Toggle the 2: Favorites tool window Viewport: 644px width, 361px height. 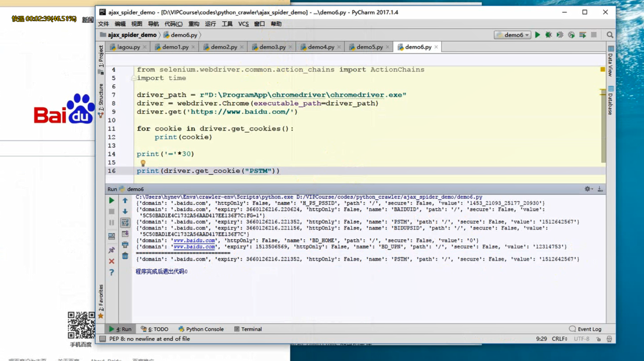tap(101, 301)
